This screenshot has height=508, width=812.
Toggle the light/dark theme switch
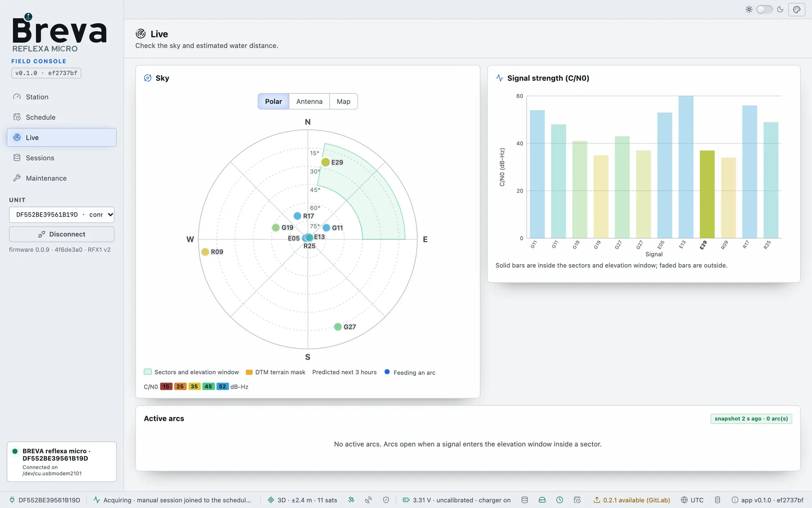coord(764,9)
